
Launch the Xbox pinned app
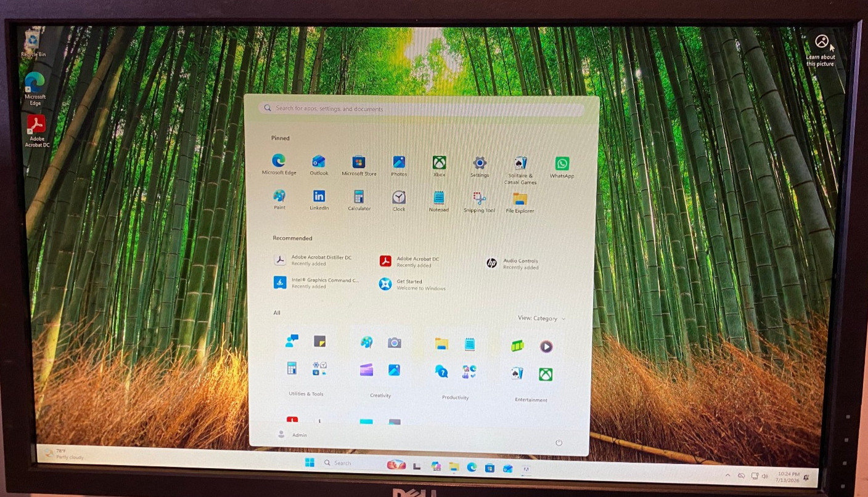click(x=439, y=166)
